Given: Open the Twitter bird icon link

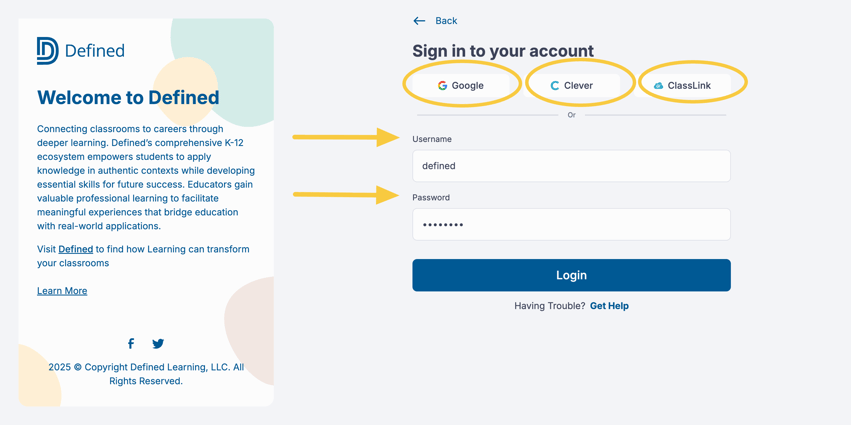Looking at the screenshot, I should [158, 344].
